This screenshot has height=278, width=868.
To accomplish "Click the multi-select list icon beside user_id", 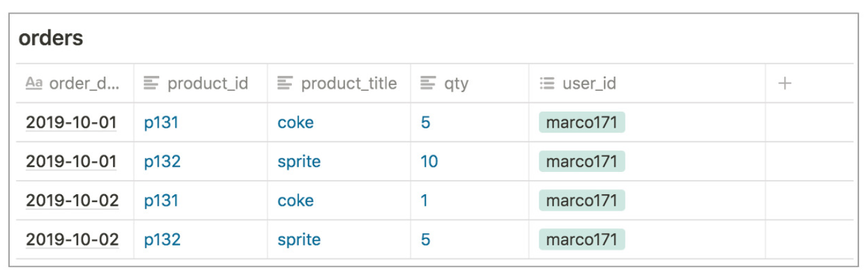I will tap(547, 83).
